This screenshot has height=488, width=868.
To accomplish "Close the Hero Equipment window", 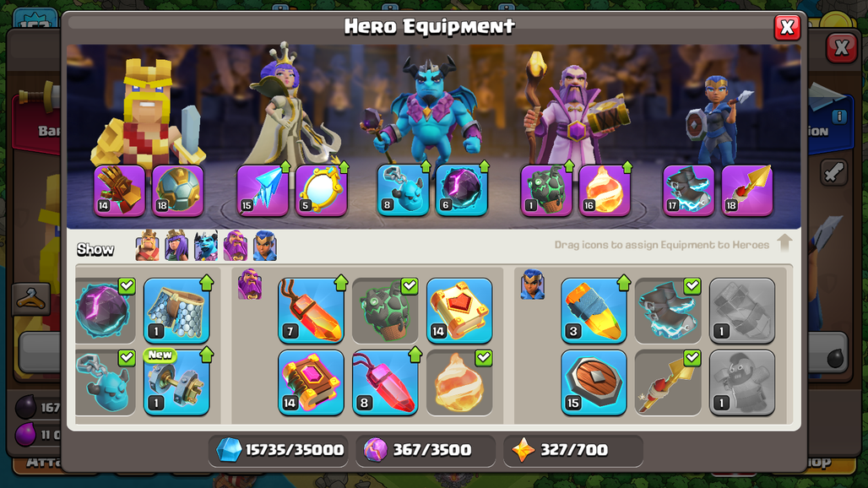I will click(x=787, y=27).
